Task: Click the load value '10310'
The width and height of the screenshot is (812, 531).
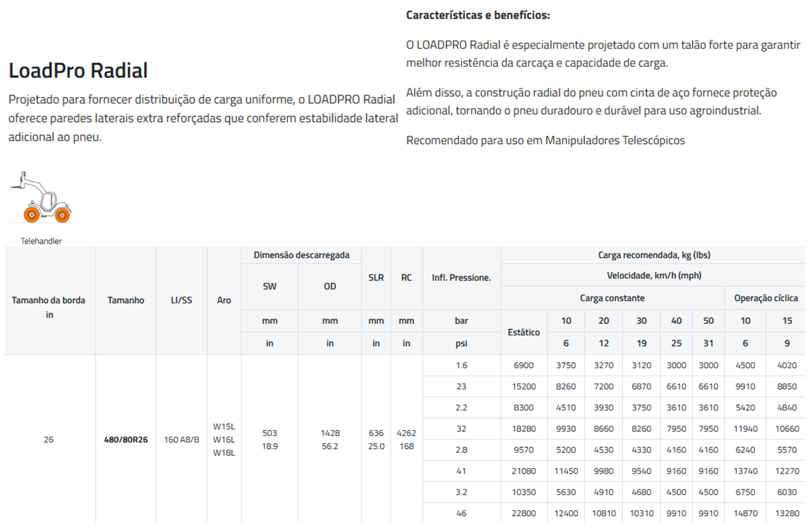Action: 642,514
